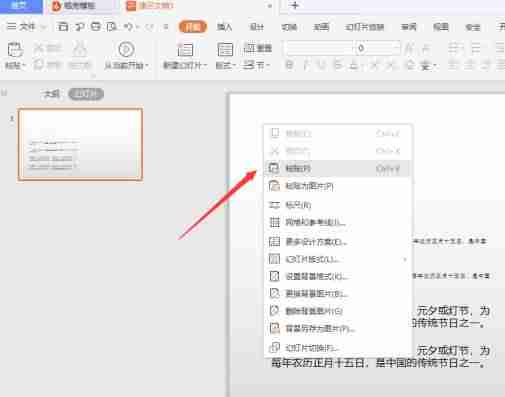
Task: Expand the undo history dropdown arrow
Action: [x=137, y=27]
